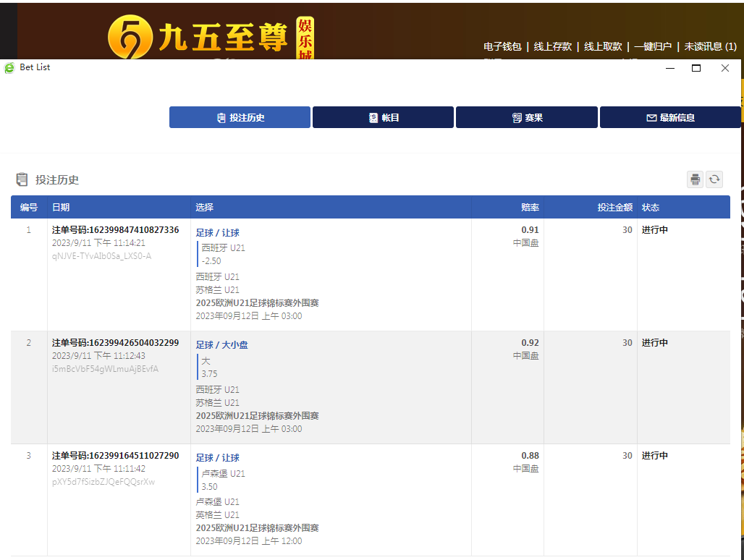Go to 线上存款 deposit link

(x=553, y=46)
